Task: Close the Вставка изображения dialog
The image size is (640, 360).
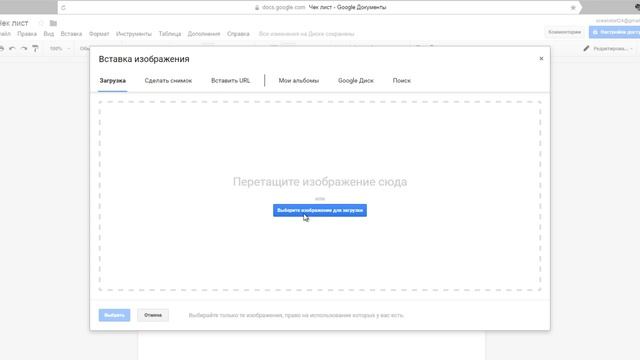Action: (x=541, y=59)
